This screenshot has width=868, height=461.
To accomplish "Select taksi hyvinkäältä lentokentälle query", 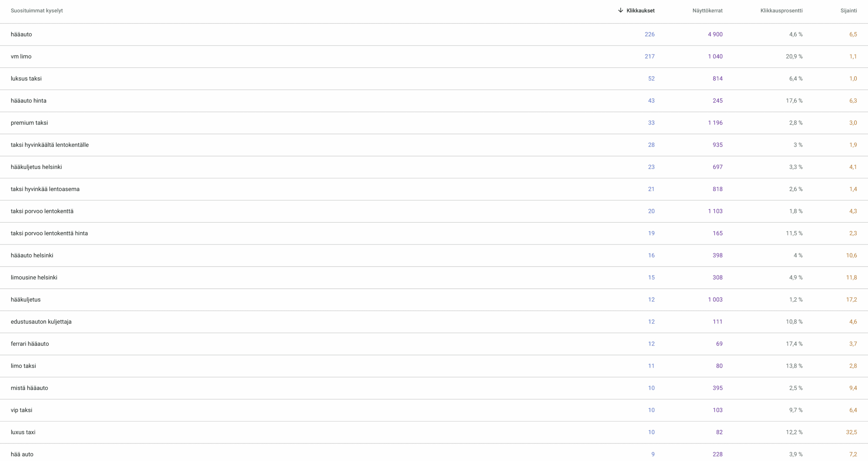I will (x=50, y=145).
